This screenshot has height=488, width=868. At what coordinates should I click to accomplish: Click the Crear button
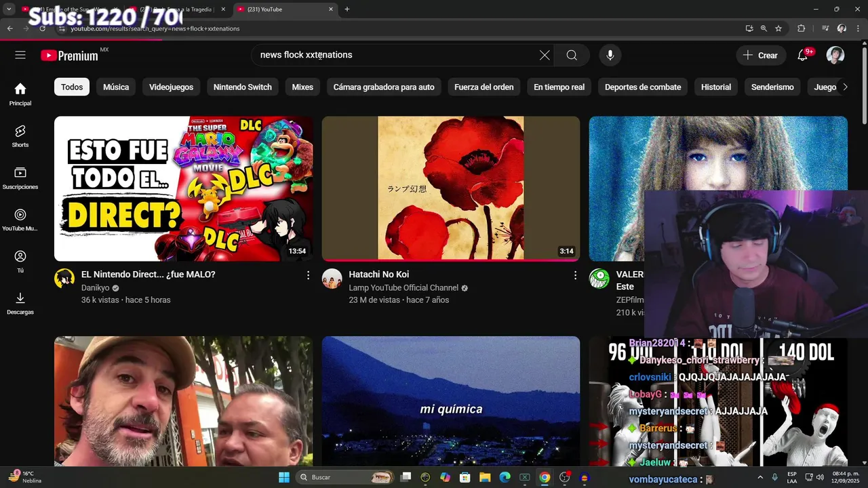click(761, 55)
